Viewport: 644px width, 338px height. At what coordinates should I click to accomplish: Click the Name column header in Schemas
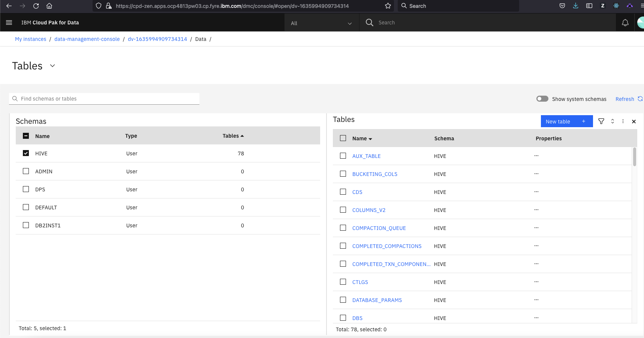pos(42,136)
